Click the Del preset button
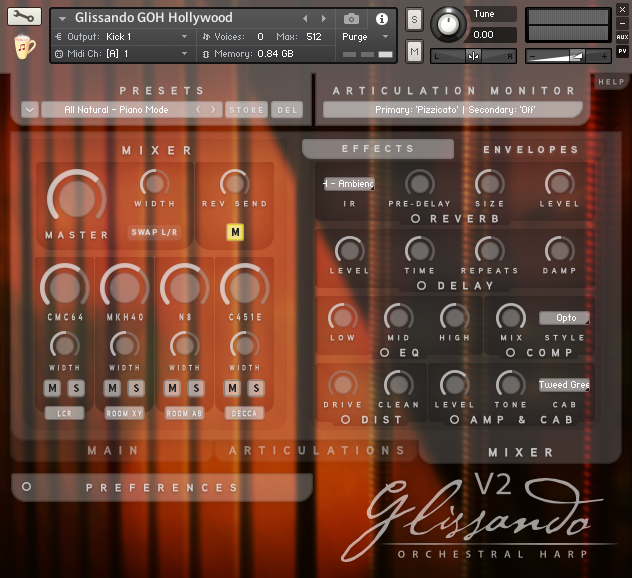632x578 pixels. pos(287,110)
